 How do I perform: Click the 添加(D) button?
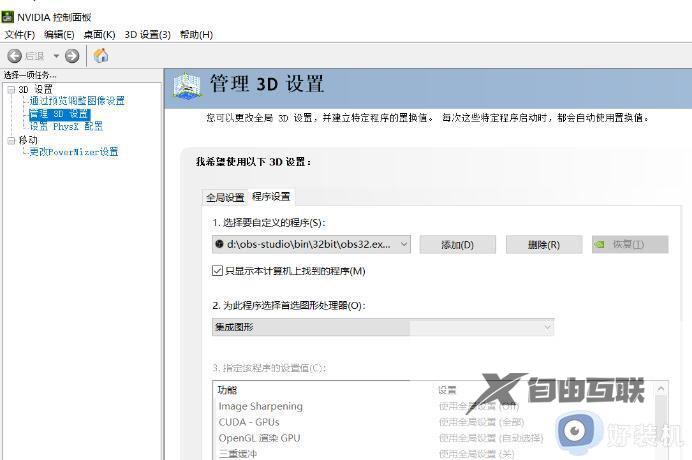[457, 244]
